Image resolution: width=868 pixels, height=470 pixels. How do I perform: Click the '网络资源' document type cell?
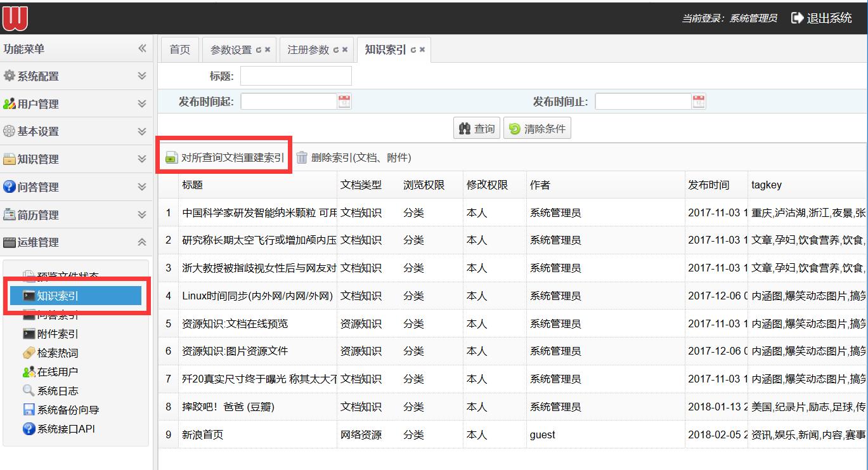pos(368,434)
